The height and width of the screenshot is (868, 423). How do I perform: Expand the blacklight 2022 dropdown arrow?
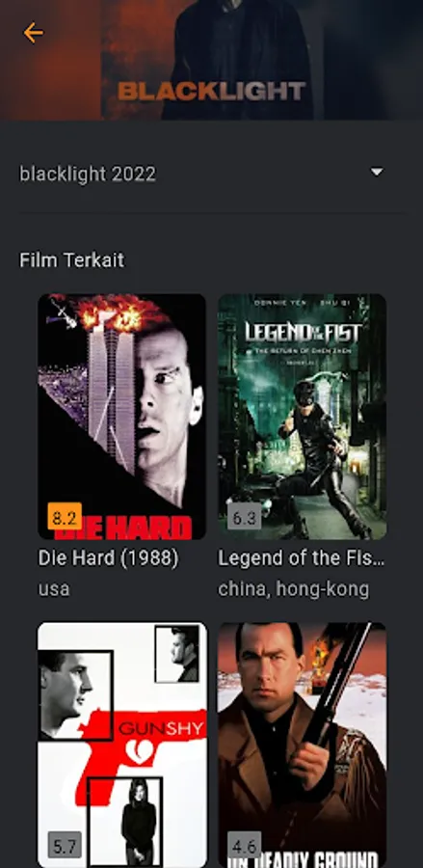coord(377,173)
